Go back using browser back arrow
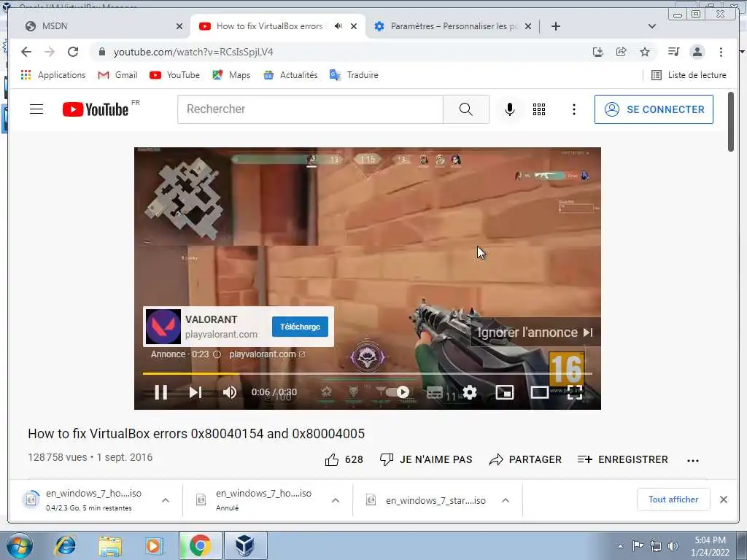This screenshot has width=747, height=560. click(x=26, y=52)
